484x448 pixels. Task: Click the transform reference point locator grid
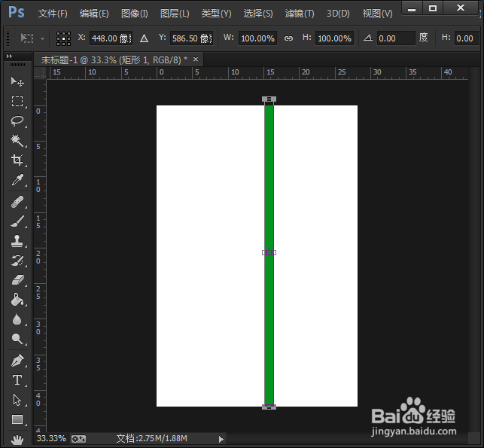63,38
